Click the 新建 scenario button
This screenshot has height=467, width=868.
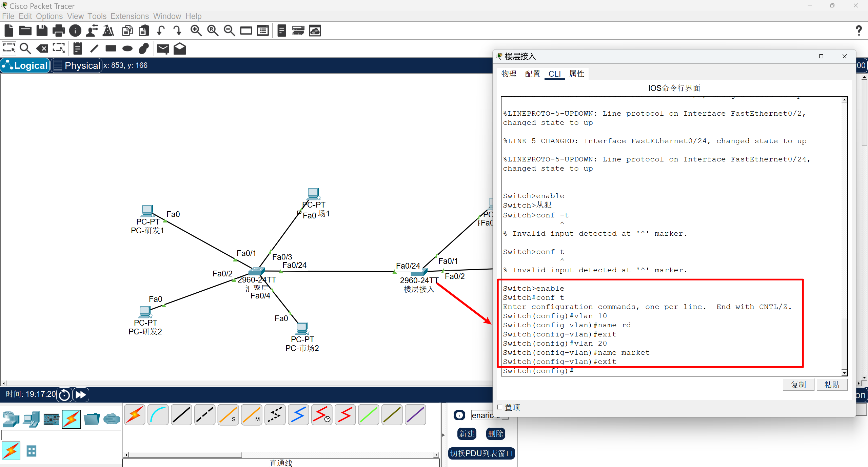[x=467, y=434]
